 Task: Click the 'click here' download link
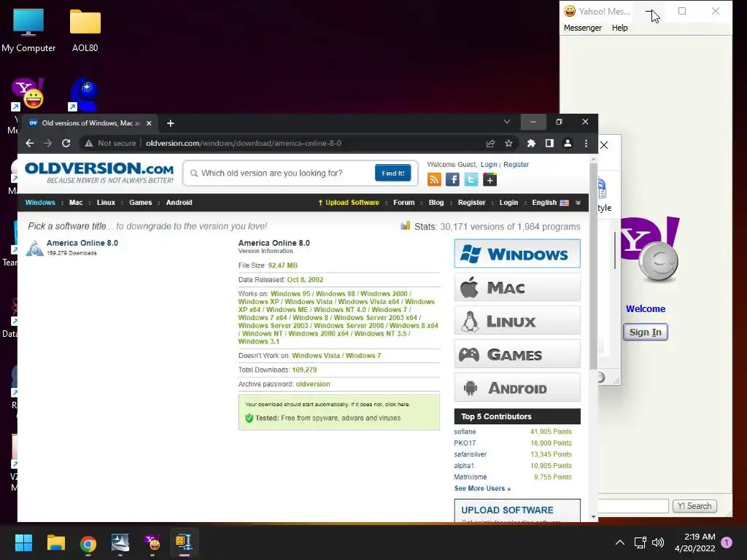397,404
